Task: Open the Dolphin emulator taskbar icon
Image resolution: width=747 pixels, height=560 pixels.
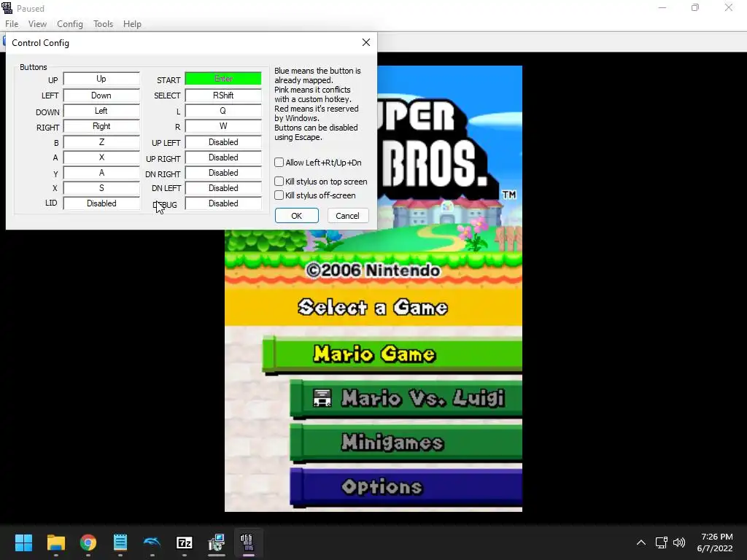Action: click(x=152, y=542)
